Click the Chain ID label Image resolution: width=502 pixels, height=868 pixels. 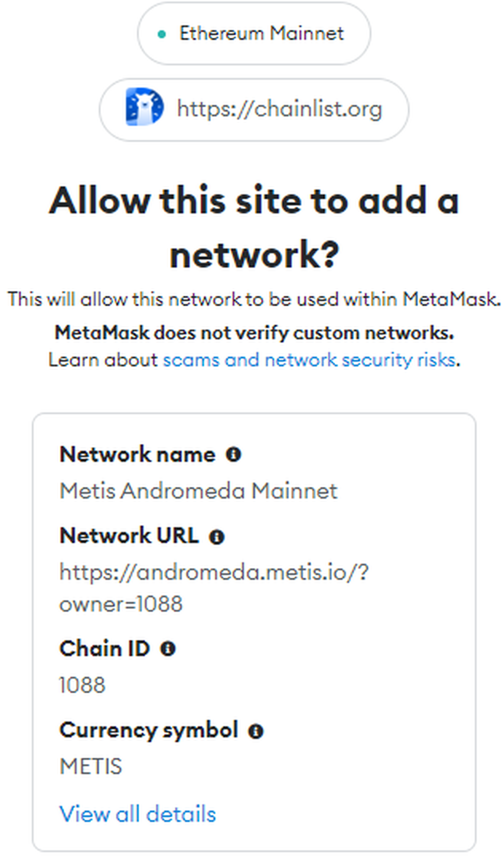105,648
